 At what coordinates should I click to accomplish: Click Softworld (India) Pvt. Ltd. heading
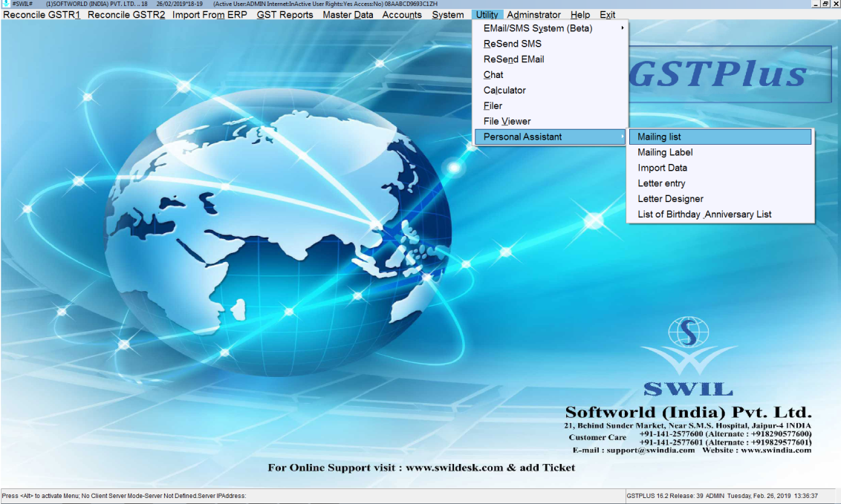click(x=688, y=413)
